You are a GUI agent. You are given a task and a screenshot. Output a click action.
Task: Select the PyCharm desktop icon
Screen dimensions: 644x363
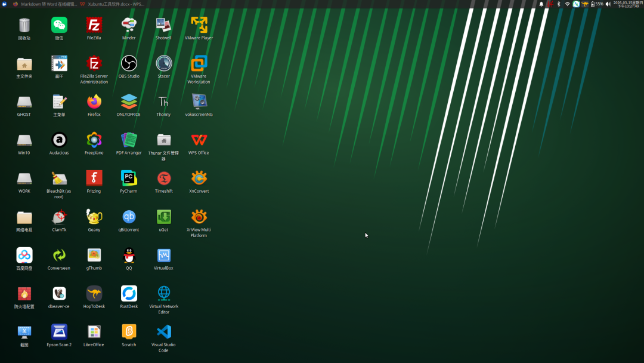click(x=129, y=182)
